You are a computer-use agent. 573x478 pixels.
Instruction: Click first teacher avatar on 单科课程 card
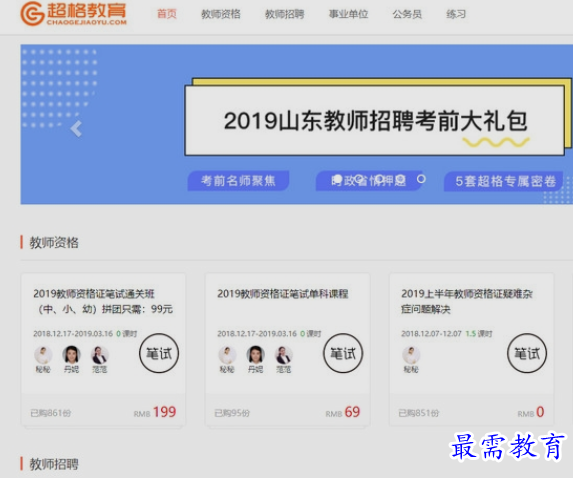227,354
